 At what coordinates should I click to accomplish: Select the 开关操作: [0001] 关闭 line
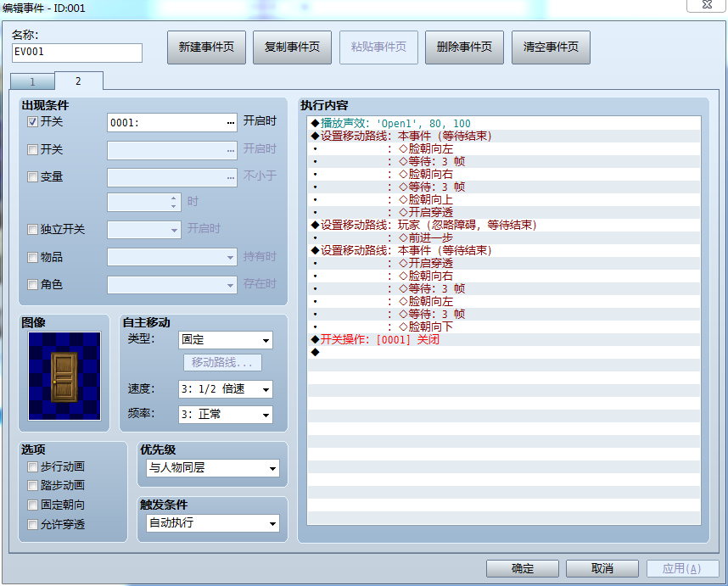(x=504, y=339)
